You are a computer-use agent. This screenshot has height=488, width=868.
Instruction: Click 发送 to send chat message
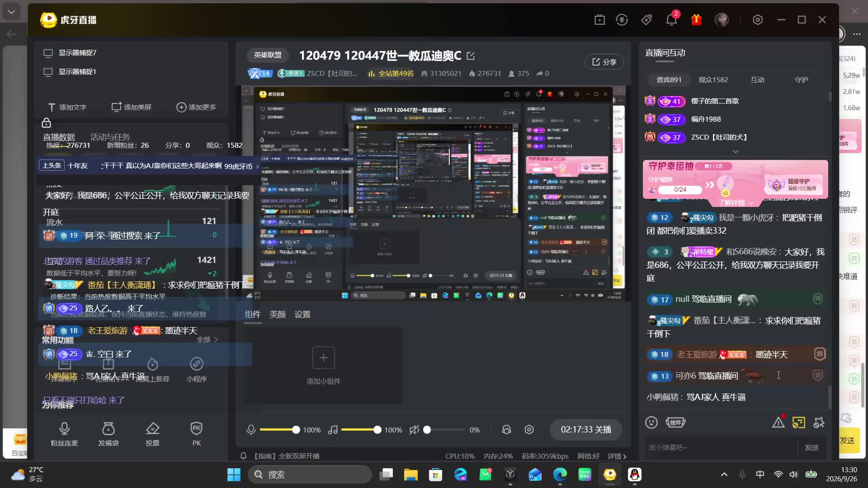pos(811,447)
